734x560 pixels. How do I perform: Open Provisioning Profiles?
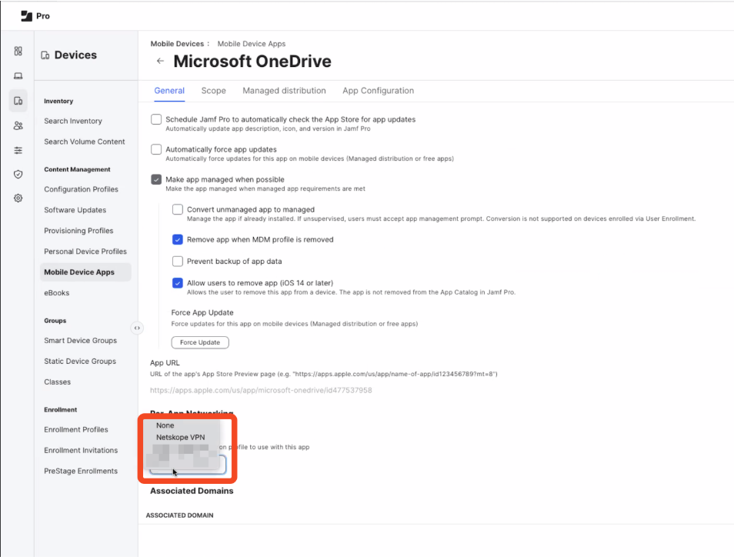(x=78, y=231)
